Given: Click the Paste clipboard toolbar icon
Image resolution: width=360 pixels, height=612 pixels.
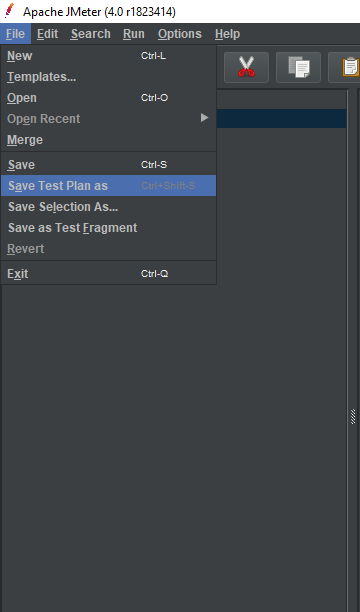Looking at the screenshot, I should pos(346,67).
